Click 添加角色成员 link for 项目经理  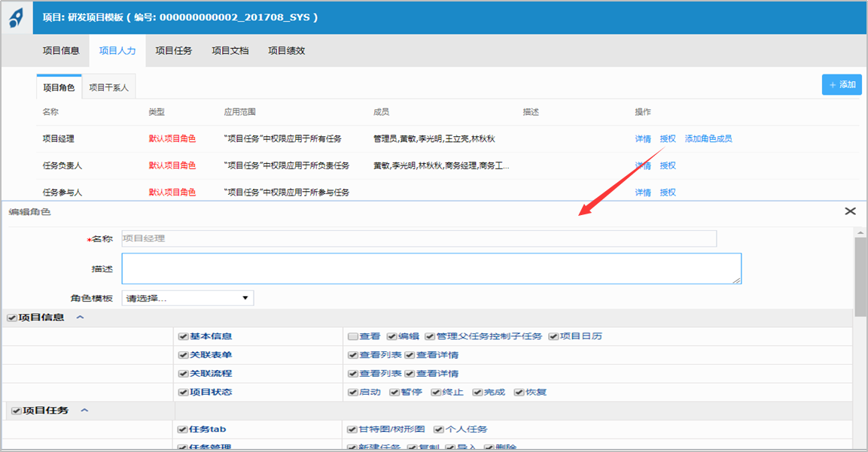pos(708,139)
